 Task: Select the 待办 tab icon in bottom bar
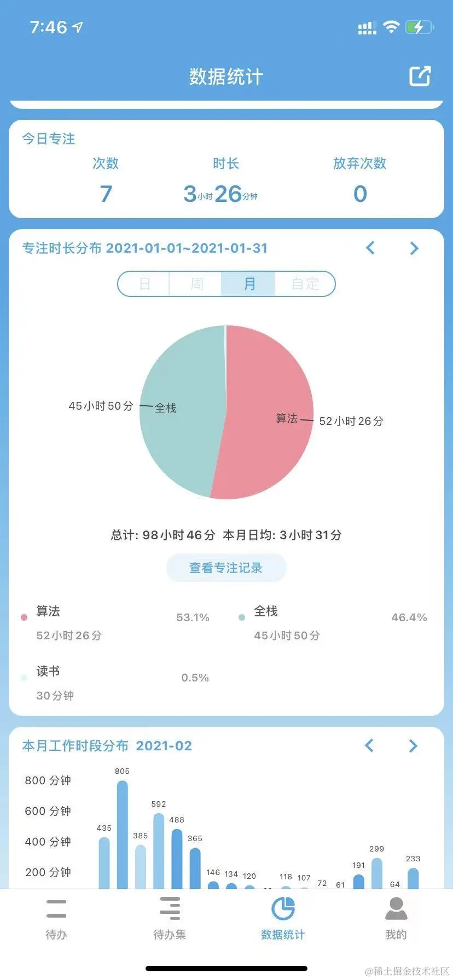coord(56,908)
